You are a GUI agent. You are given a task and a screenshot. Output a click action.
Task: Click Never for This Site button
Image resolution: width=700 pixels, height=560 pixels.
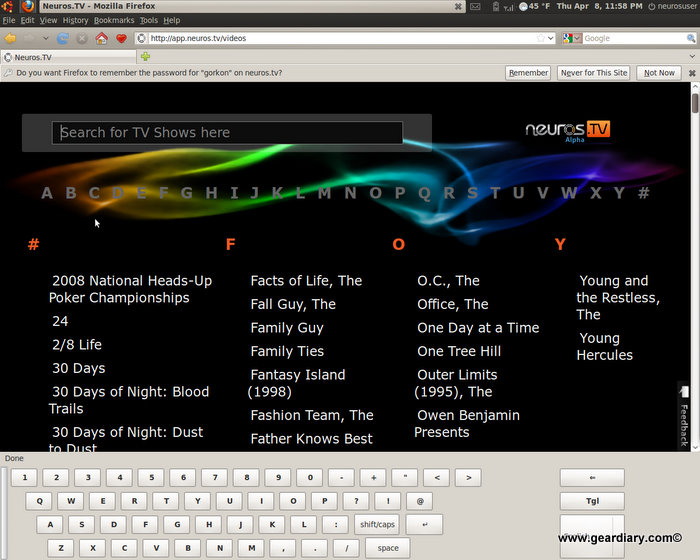coord(594,73)
